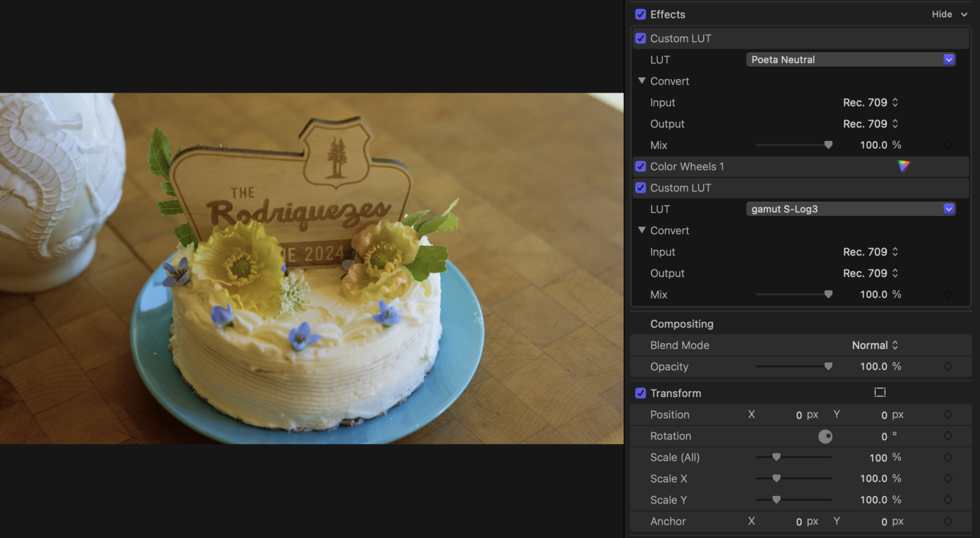The image size is (980, 538).
Task: Click the Opacity keyframe diamond
Action: click(947, 366)
